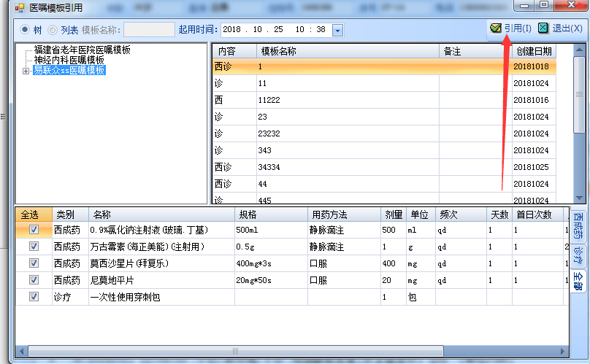The width and height of the screenshot is (590, 364).
Task: Click the 用药方法 column header
Action: (344, 214)
